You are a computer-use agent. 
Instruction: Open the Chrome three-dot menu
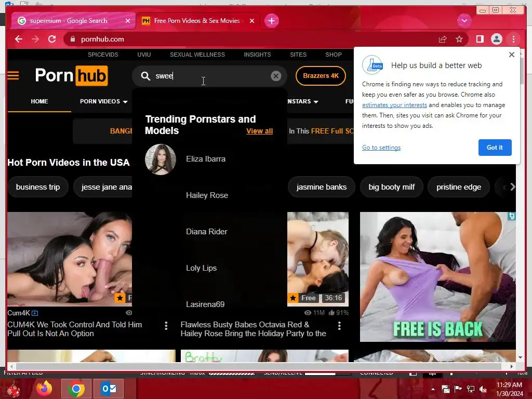(513, 39)
